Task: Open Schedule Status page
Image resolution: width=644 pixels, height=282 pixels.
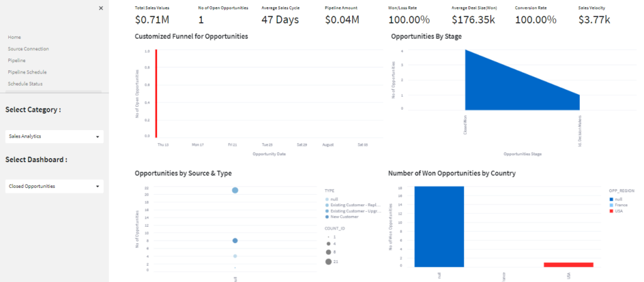Action: [x=25, y=84]
